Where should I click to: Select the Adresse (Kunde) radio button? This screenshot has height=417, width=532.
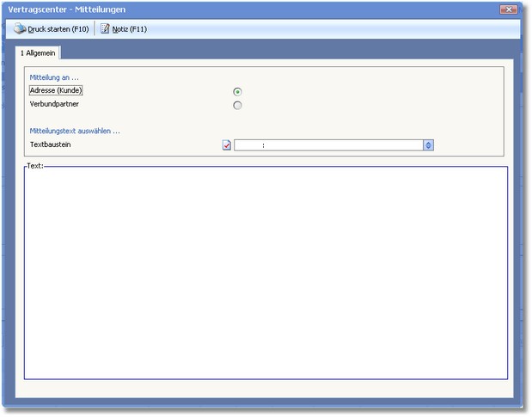coord(237,91)
